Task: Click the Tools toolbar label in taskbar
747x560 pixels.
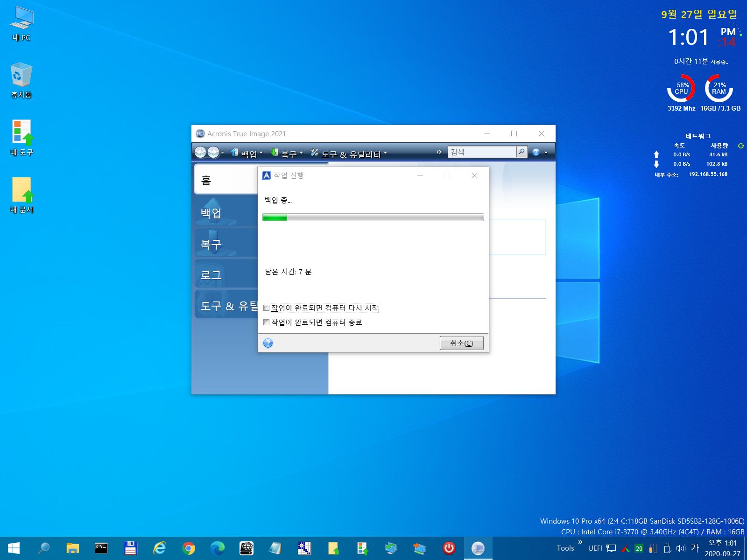Action: [565, 548]
